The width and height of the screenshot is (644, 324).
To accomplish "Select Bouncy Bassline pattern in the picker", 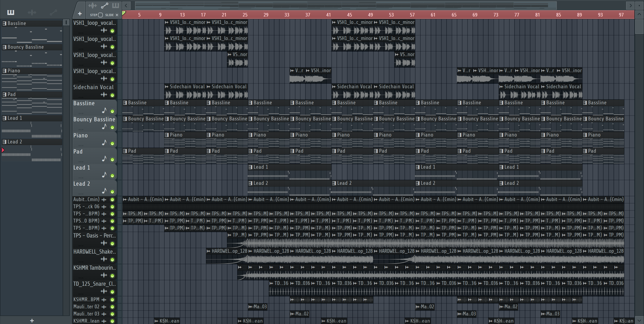I will pos(32,47).
